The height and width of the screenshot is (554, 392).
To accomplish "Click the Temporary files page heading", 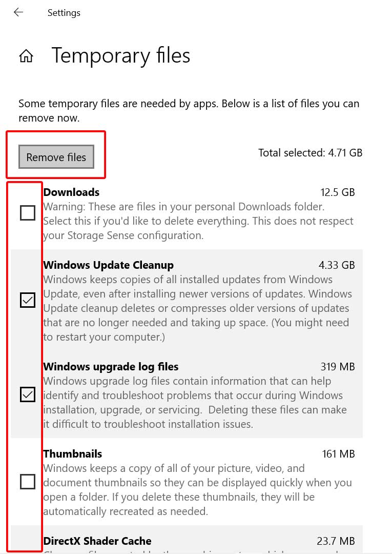I will 121,56.
